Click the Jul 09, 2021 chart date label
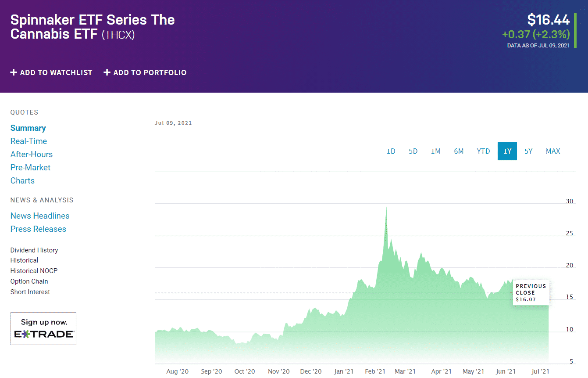588x378 pixels. coord(173,123)
